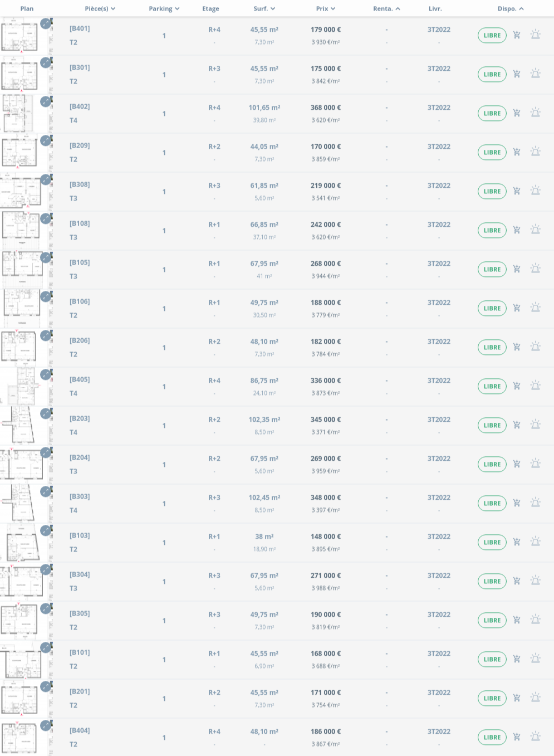Click the cart icon for lot B305
The height and width of the screenshot is (756, 554).
click(x=517, y=620)
